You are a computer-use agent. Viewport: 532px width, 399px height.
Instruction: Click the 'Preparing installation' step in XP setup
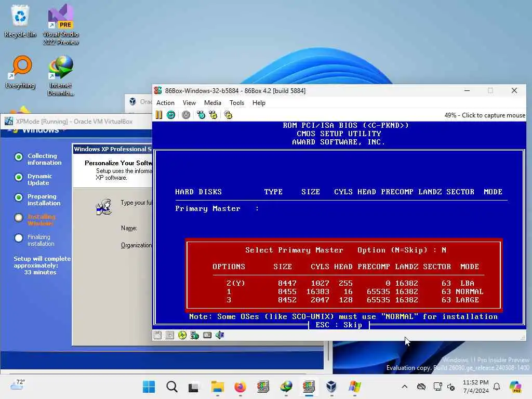coord(44,200)
